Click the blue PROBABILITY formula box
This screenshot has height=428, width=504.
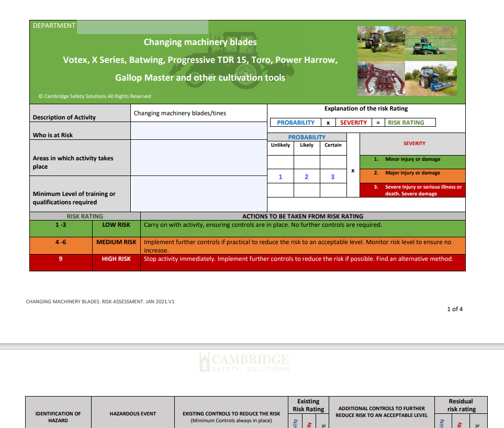pos(296,123)
